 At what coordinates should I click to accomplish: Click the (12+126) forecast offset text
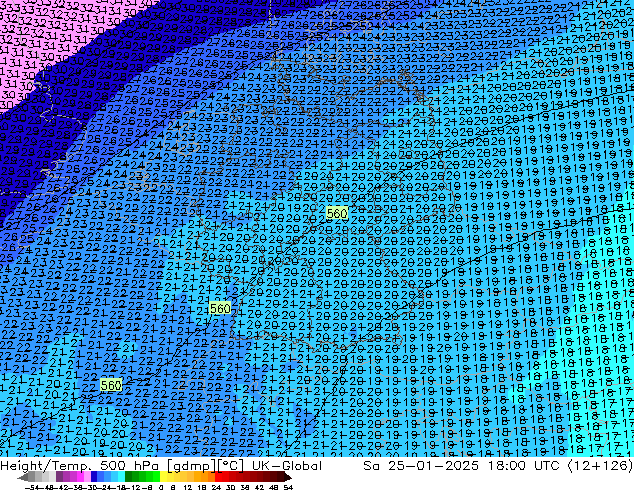tap(600, 466)
